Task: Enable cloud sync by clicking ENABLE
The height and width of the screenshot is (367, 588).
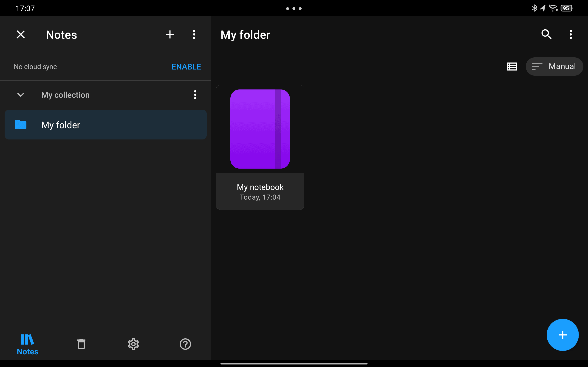Action: (186, 66)
